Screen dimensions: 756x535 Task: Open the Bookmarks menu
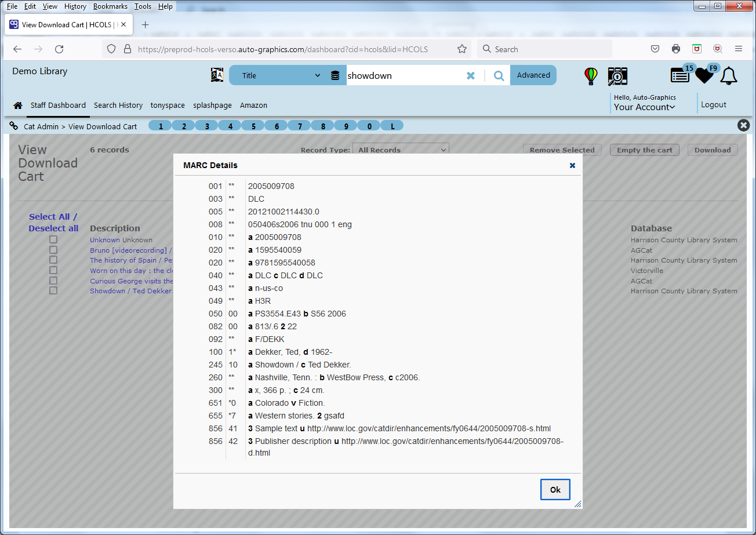110,6
